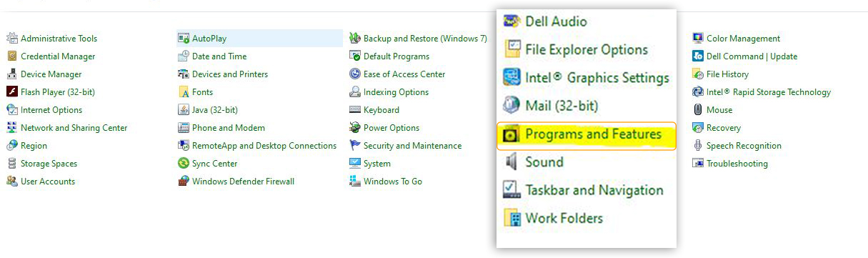Click the Speech Recognition microphone icon
868x258 pixels.
[x=698, y=146]
